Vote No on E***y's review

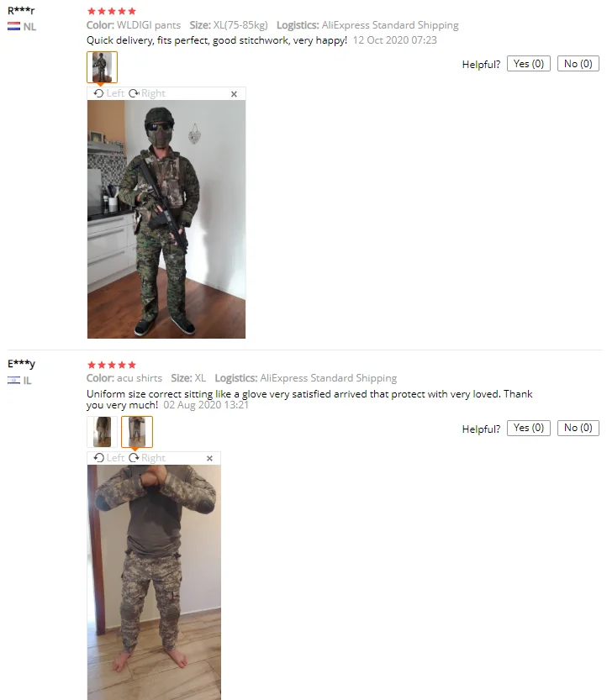578,428
